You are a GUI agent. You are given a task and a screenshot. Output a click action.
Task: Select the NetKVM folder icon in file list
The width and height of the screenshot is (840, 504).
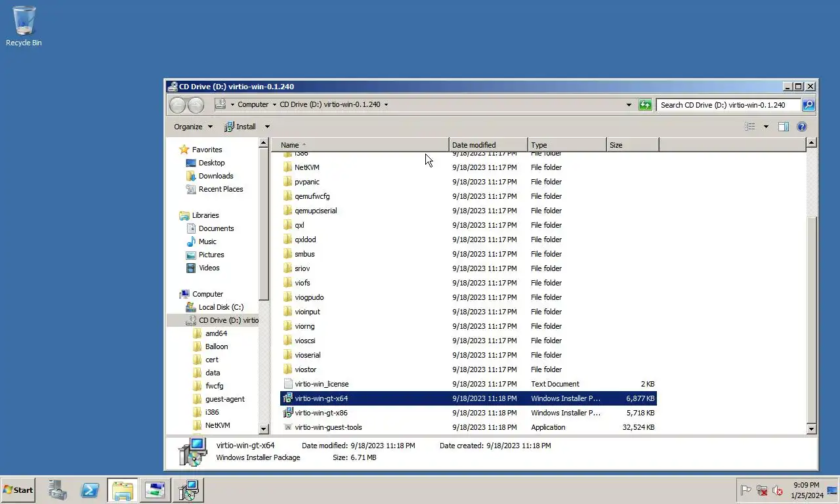(287, 167)
